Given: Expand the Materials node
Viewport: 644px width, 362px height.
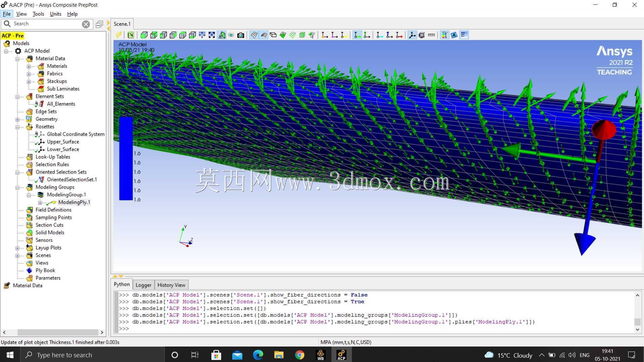Looking at the screenshot, I should (29, 67).
